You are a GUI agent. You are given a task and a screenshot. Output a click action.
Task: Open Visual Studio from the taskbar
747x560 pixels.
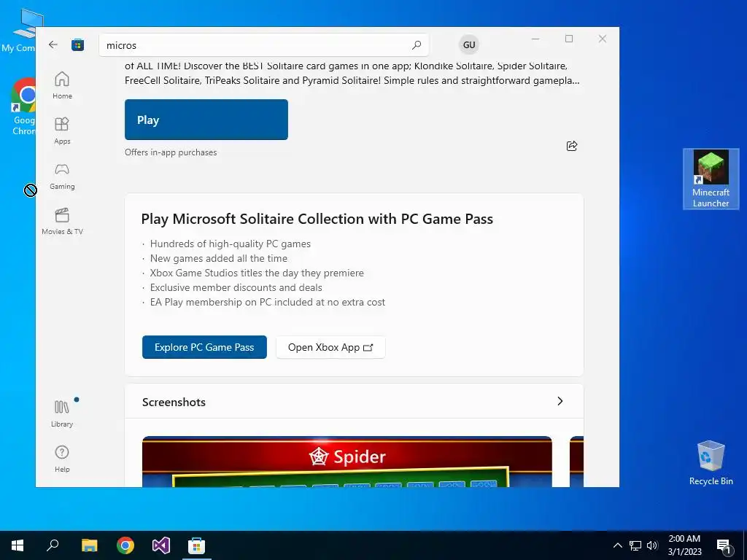161,545
